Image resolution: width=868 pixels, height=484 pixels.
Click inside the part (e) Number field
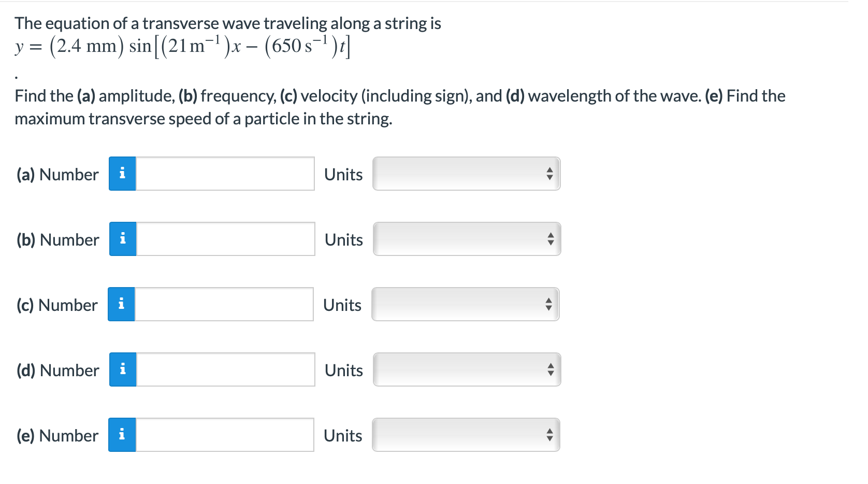[225, 435]
